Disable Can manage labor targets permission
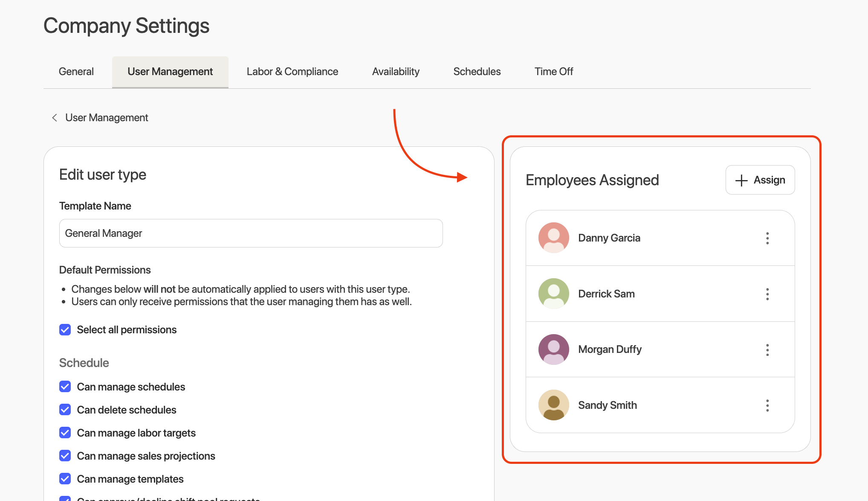The width and height of the screenshot is (868, 501). coord(65,433)
